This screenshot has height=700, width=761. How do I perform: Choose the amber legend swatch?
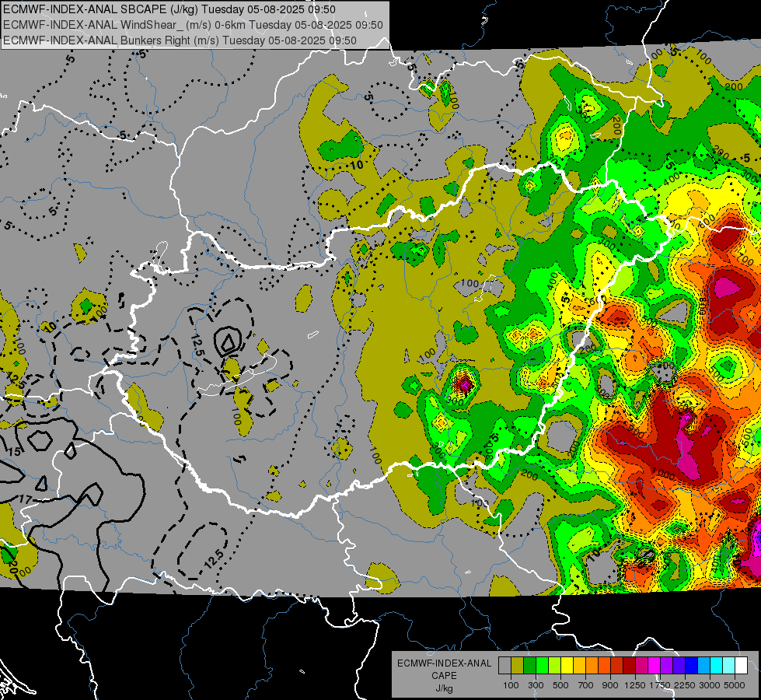(x=579, y=665)
